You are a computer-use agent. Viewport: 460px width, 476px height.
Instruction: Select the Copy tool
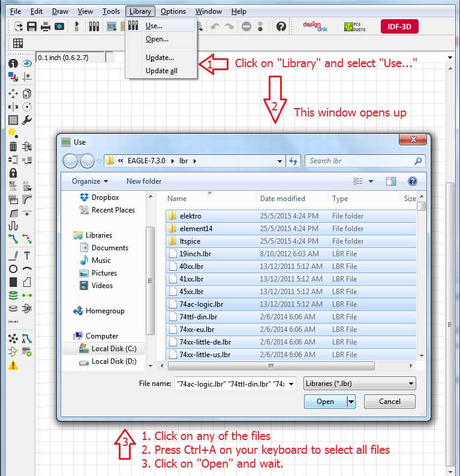pyautogui.click(x=27, y=94)
